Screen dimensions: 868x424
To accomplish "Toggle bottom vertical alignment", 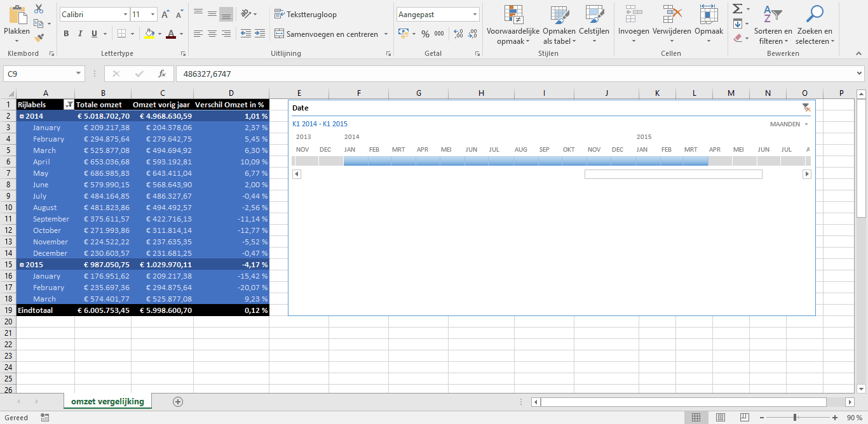I will (x=226, y=13).
